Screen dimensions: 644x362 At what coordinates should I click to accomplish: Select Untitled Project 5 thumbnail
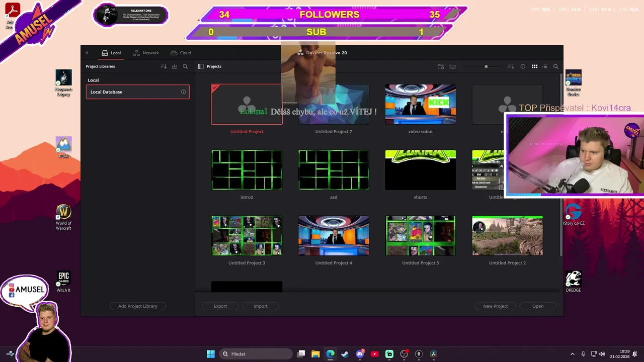point(421,236)
